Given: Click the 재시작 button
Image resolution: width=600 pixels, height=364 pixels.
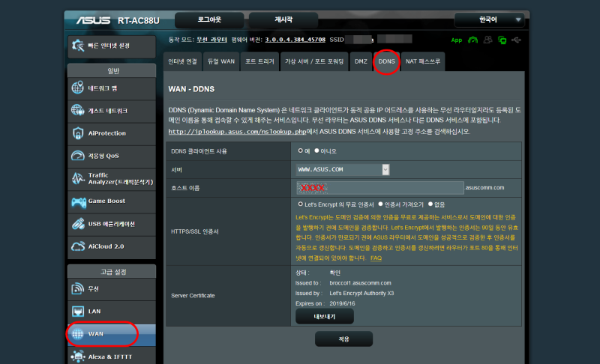Looking at the screenshot, I should coord(283,20).
